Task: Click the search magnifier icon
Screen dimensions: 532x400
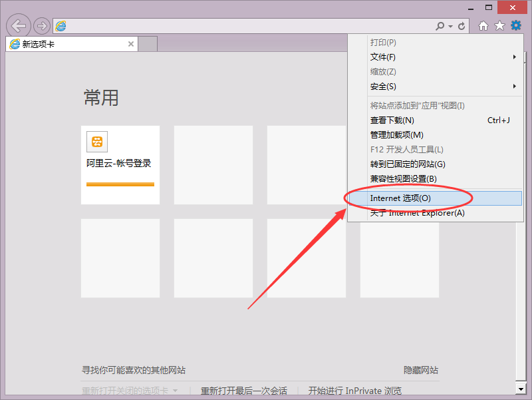Action: pyautogui.click(x=440, y=26)
